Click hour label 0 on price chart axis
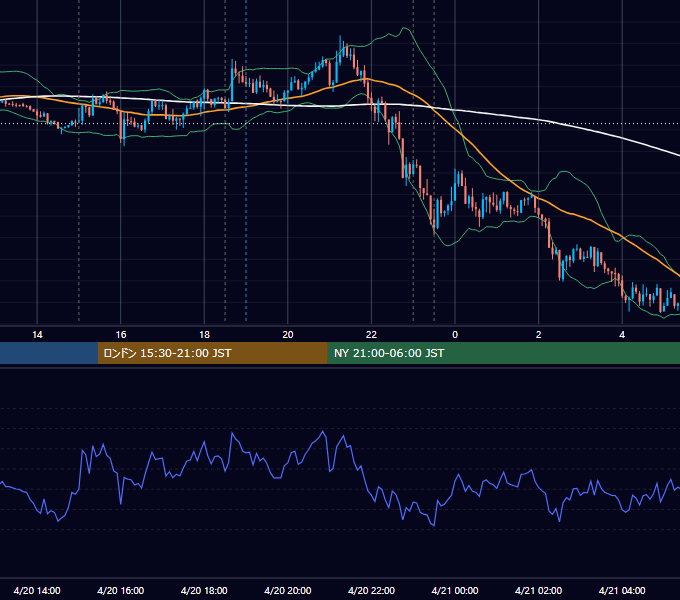Viewport: 680px width, 600px height. click(x=455, y=335)
